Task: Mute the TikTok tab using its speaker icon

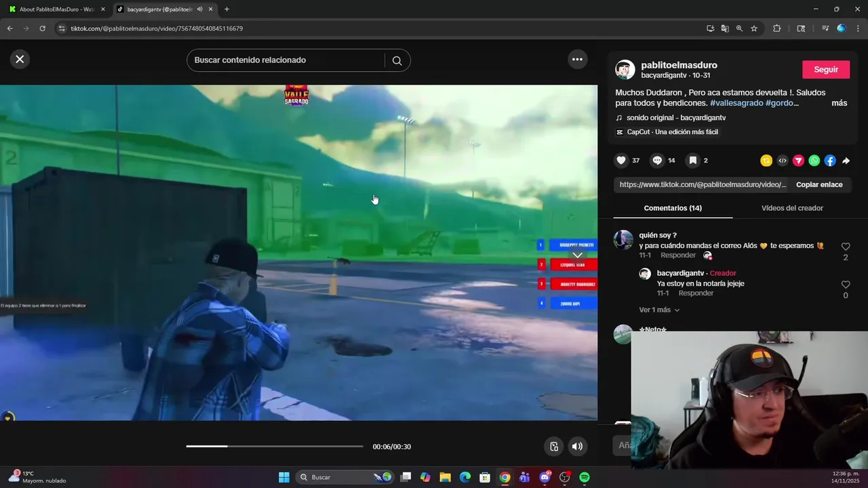Action: [199, 9]
